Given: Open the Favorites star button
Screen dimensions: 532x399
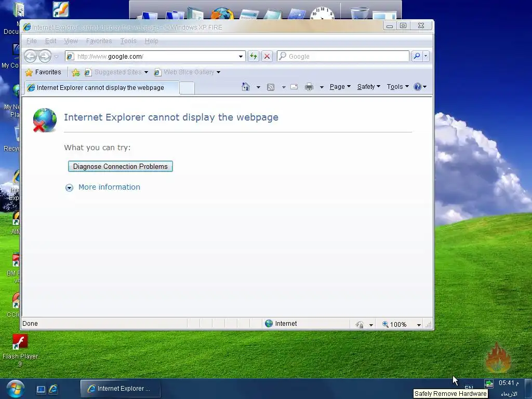Looking at the screenshot, I should click(43, 72).
